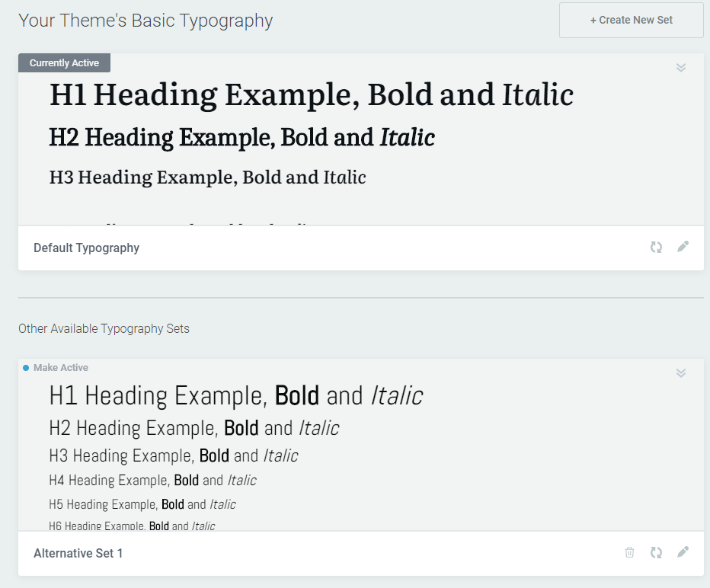Delete Alternative Set 1 using the trash icon
710x588 pixels.
click(x=629, y=552)
